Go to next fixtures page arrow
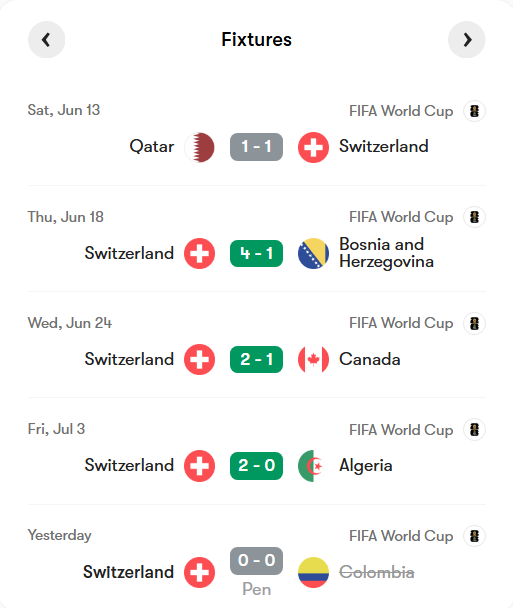The height and width of the screenshot is (608, 513). [466, 40]
